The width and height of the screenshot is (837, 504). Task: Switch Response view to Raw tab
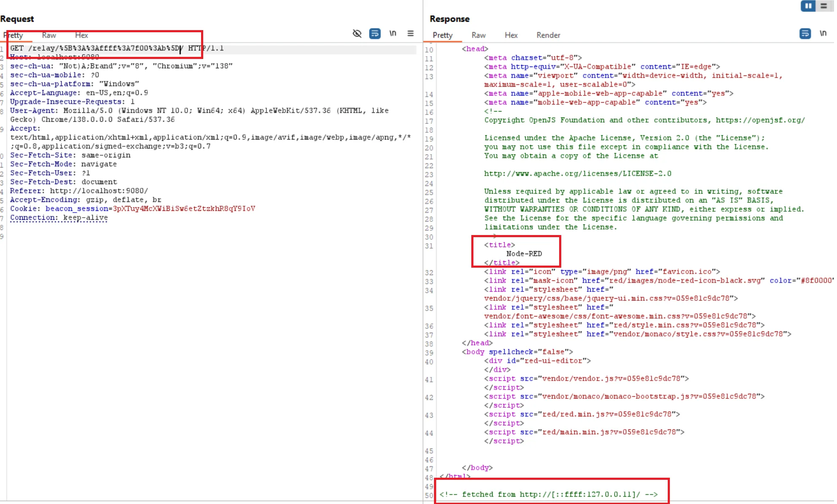(x=479, y=35)
